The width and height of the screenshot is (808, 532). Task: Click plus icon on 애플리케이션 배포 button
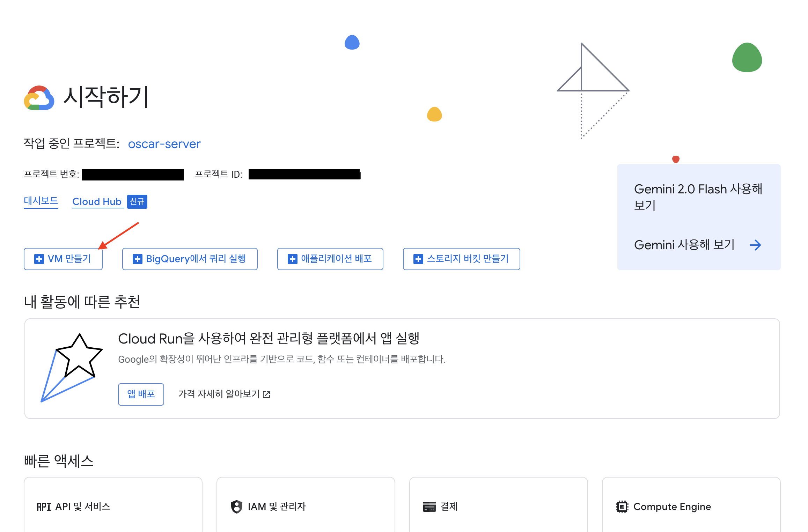(x=292, y=259)
